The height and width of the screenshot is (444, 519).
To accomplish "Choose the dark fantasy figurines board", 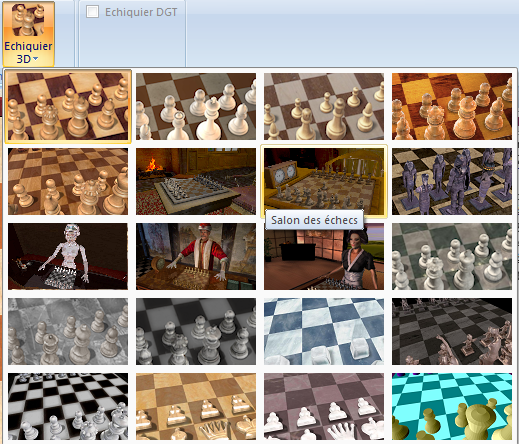I will tap(452, 331).
